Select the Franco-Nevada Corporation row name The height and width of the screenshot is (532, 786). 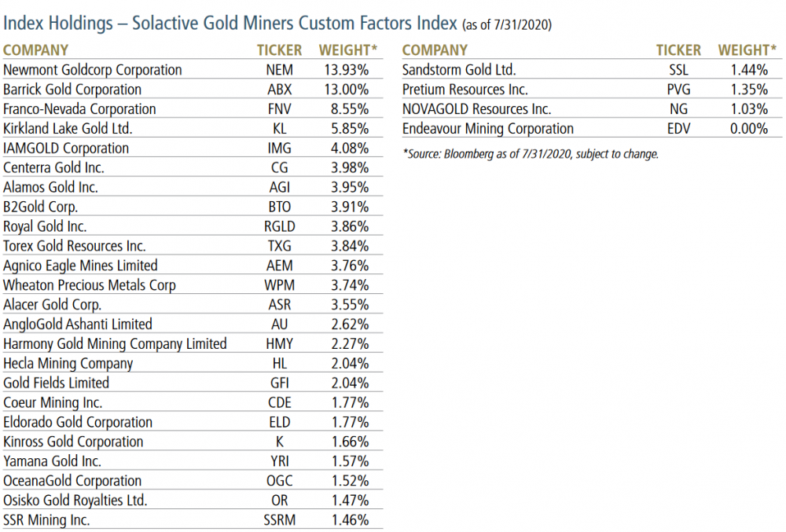[x=79, y=109]
